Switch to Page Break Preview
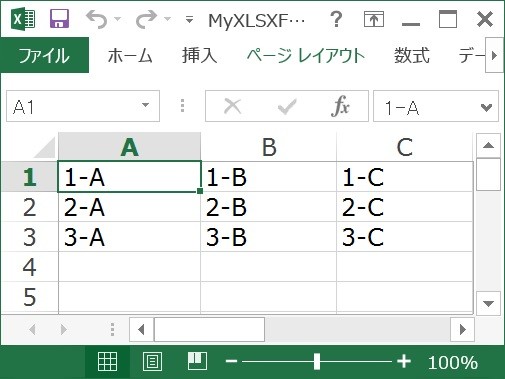The height and width of the screenshot is (379, 505). click(197, 361)
